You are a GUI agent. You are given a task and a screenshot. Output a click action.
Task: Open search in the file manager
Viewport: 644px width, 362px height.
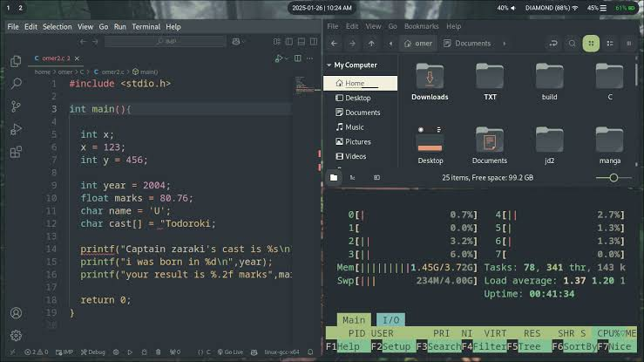(573, 44)
